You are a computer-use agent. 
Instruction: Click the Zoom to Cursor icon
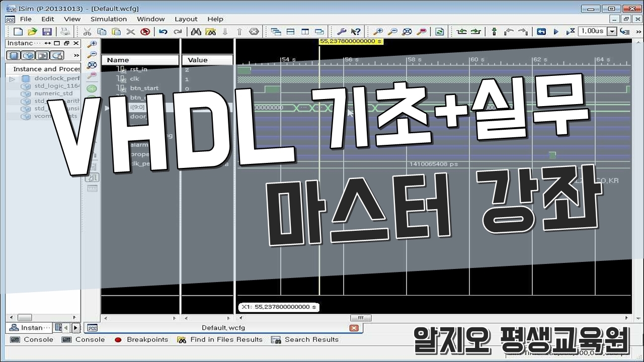pyautogui.click(x=422, y=31)
